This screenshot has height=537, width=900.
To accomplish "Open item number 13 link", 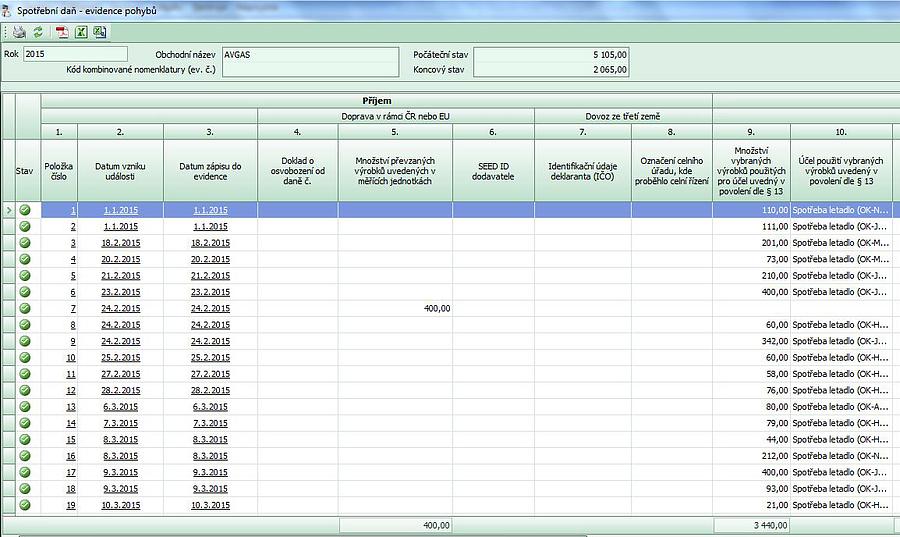I will point(70,407).
